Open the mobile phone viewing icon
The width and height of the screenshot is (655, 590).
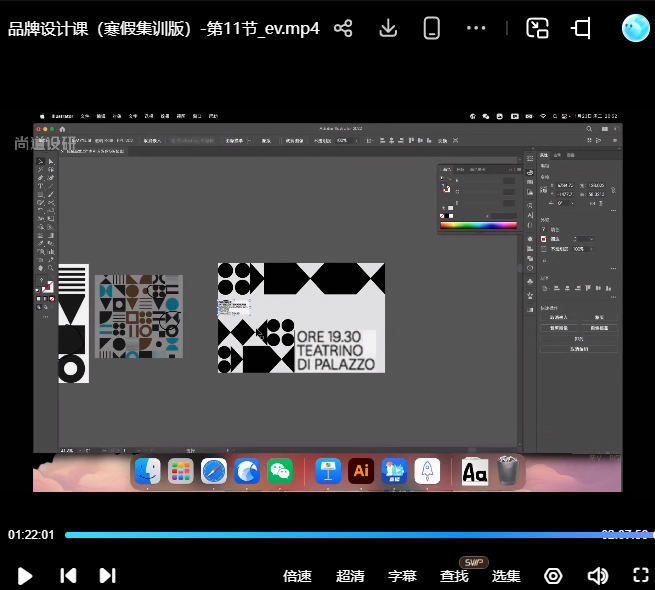pyautogui.click(x=432, y=28)
